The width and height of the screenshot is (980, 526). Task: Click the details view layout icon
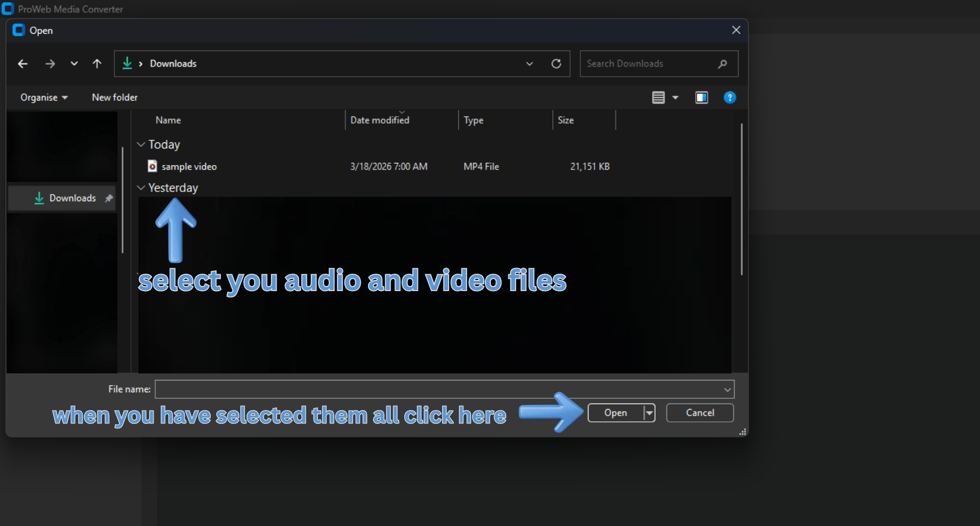658,97
